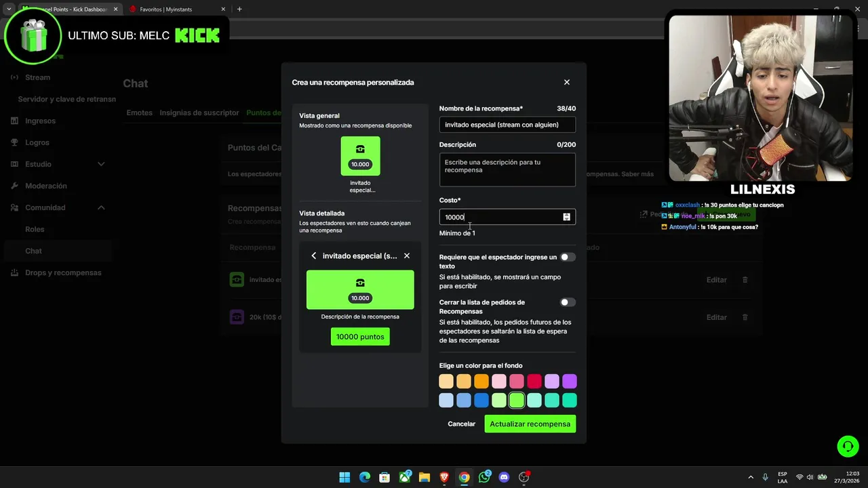The height and width of the screenshot is (488, 868).
Task: Open Servidor y clave de retransmisión
Action: click(67, 99)
